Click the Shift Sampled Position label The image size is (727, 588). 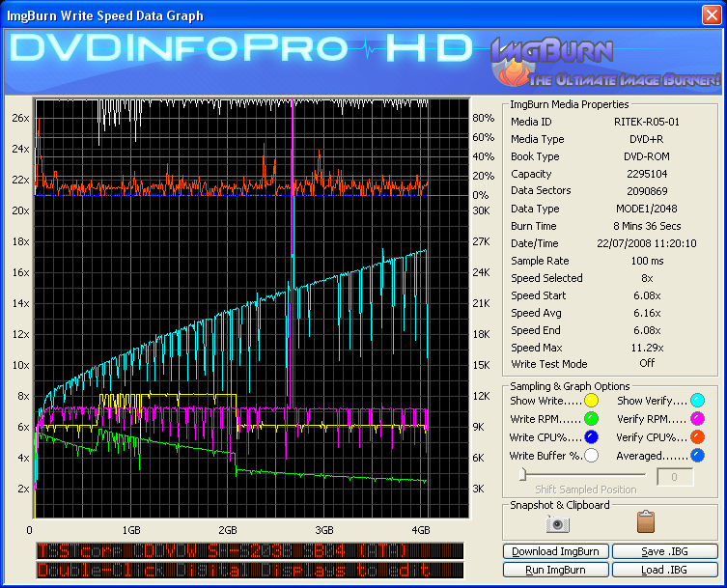pyautogui.click(x=586, y=490)
